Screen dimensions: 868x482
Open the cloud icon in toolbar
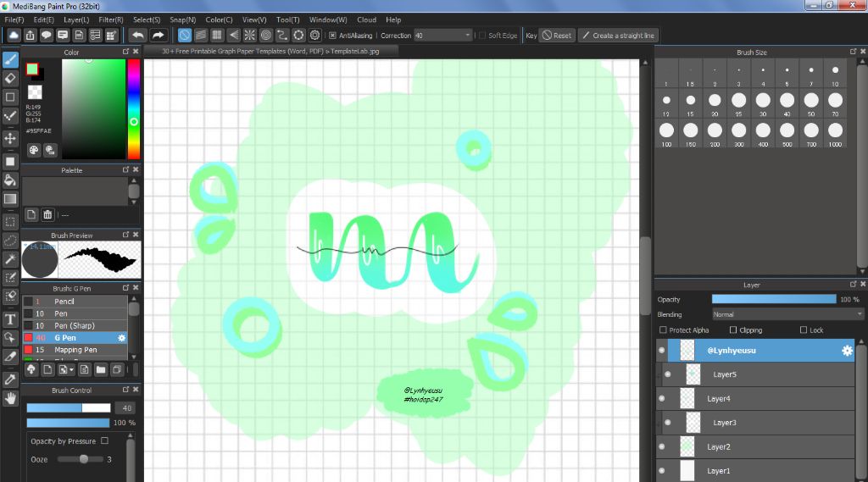(14, 36)
